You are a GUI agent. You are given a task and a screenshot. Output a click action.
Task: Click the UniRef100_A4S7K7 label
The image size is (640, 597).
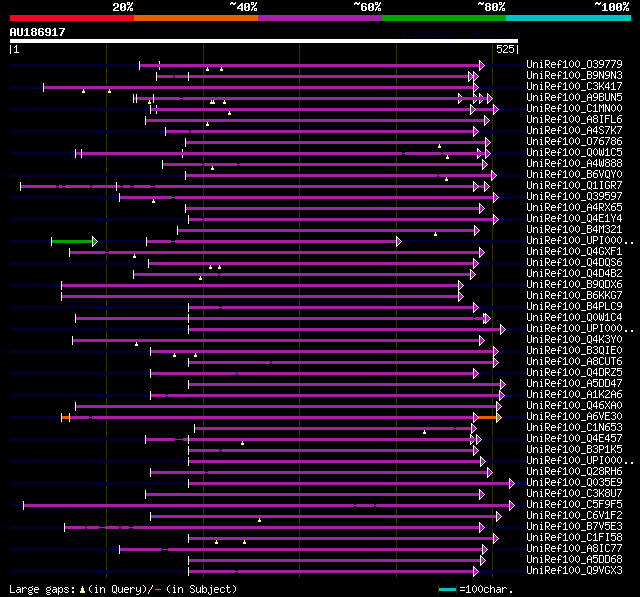tap(574, 131)
